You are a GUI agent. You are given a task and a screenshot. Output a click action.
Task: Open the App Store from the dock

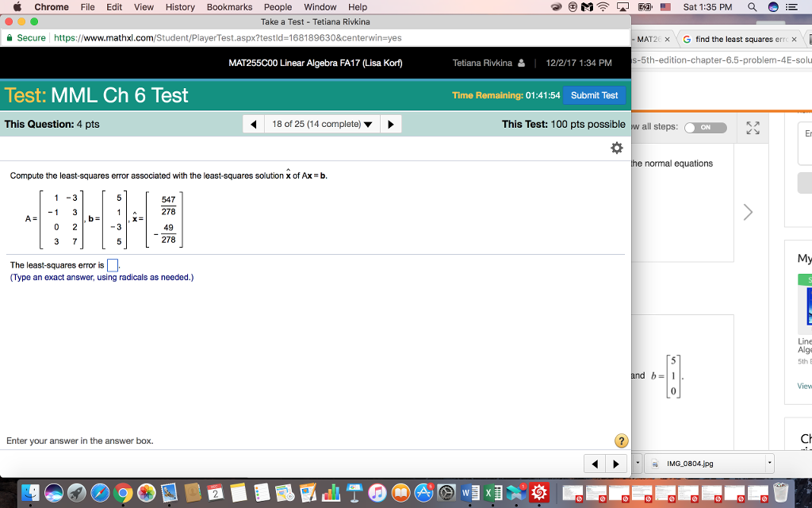(423, 493)
